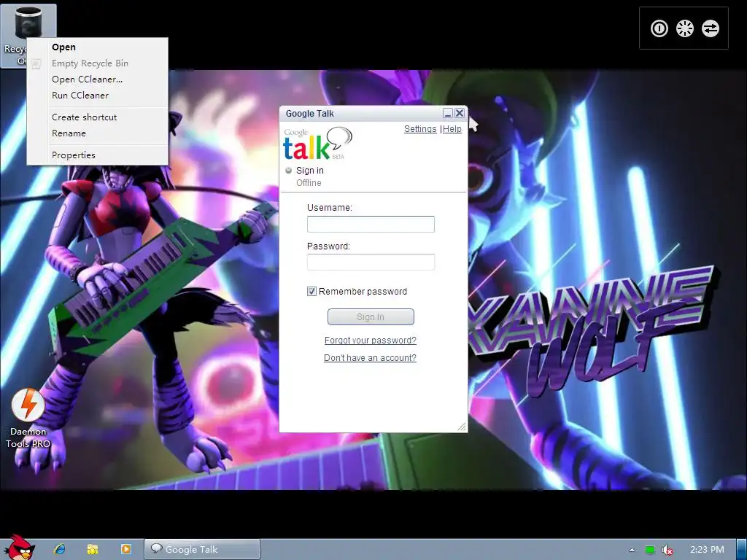The width and height of the screenshot is (747, 560).
Task: Click the Google Talk logo
Action: click(x=317, y=143)
